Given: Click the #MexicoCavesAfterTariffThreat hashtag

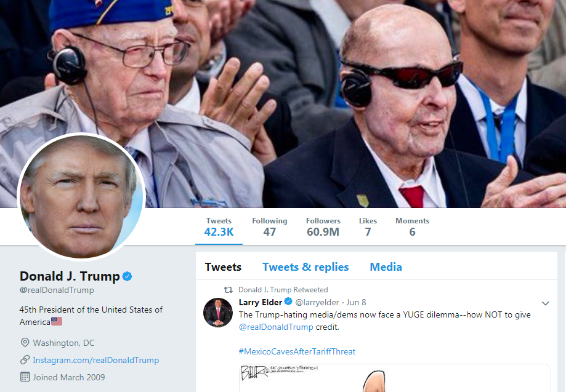Looking at the screenshot, I should pos(297,351).
